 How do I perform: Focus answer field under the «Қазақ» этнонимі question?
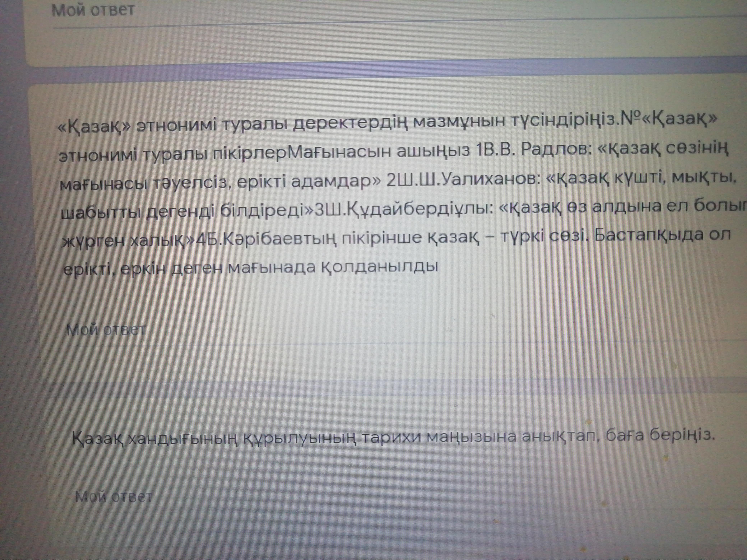[x=106, y=330]
